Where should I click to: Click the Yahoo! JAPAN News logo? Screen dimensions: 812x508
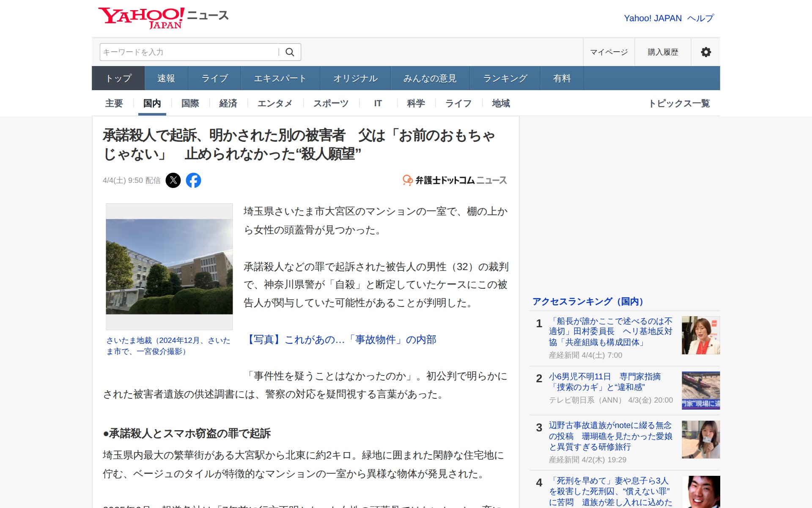click(x=163, y=18)
